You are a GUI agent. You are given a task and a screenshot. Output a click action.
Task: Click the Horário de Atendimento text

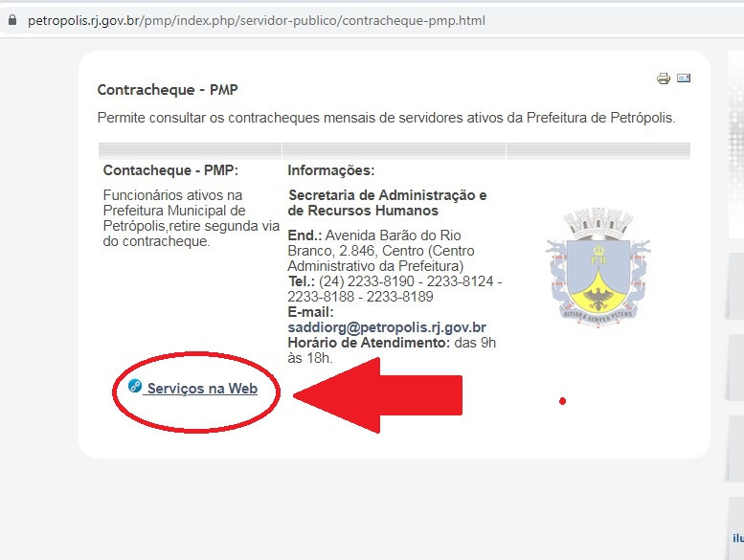click(x=392, y=350)
